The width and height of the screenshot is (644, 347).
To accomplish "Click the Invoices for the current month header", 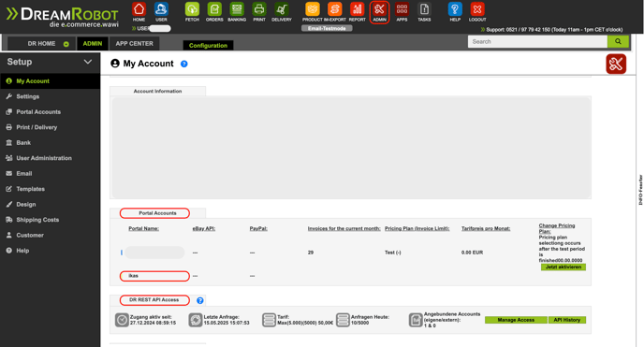I will click(x=344, y=228).
